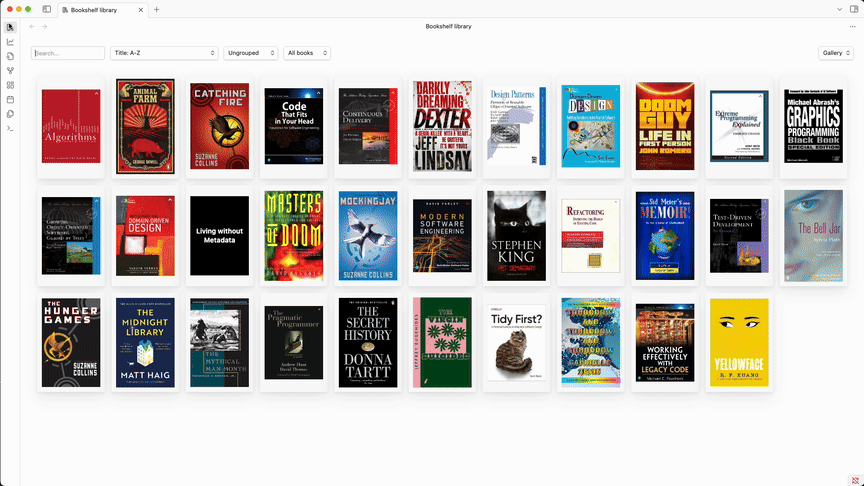Screen dimensions: 864x486
Task: Open the Gallery view mode dropdown
Action: click(x=836, y=53)
